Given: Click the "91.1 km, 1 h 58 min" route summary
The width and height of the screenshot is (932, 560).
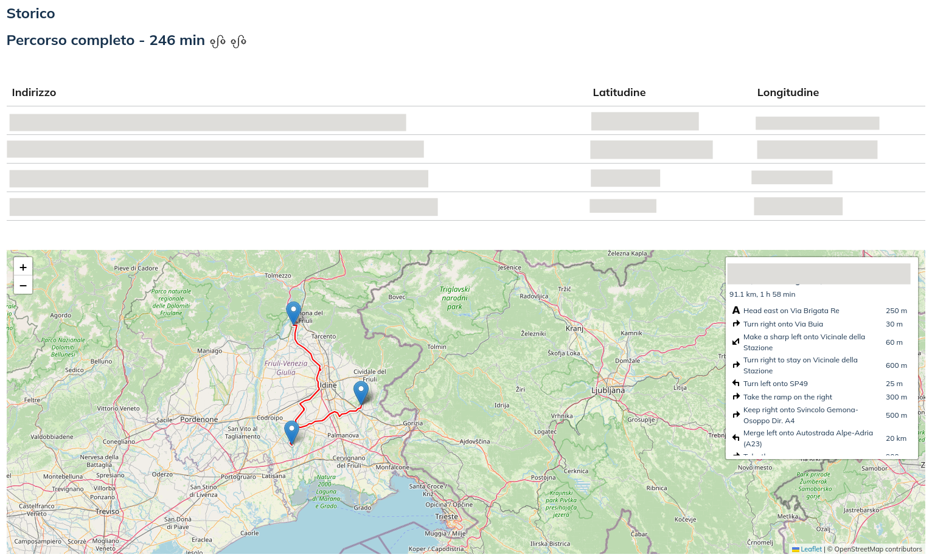Looking at the screenshot, I should (x=762, y=294).
